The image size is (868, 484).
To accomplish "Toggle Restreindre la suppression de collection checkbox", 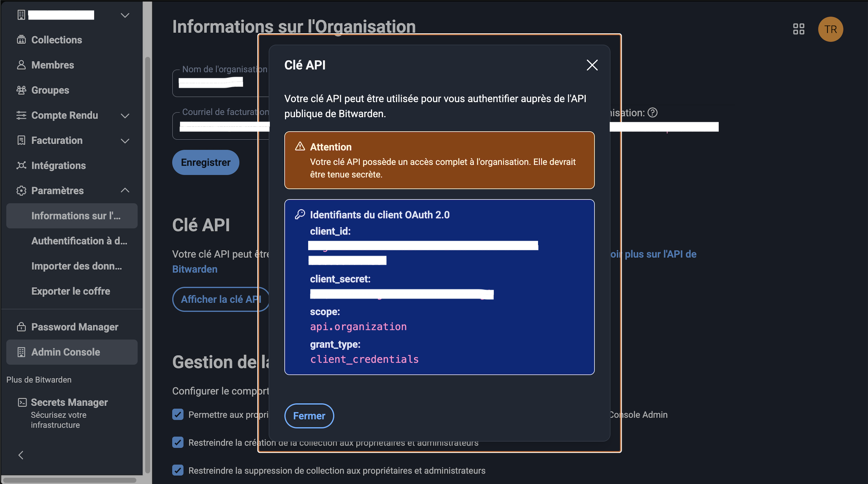I will pos(178,470).
